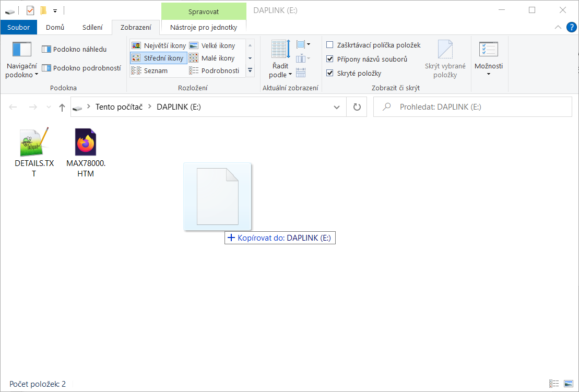579x392 pixels.
Task: Click the Počet položek: 2 status text
Action: (38, 384)
